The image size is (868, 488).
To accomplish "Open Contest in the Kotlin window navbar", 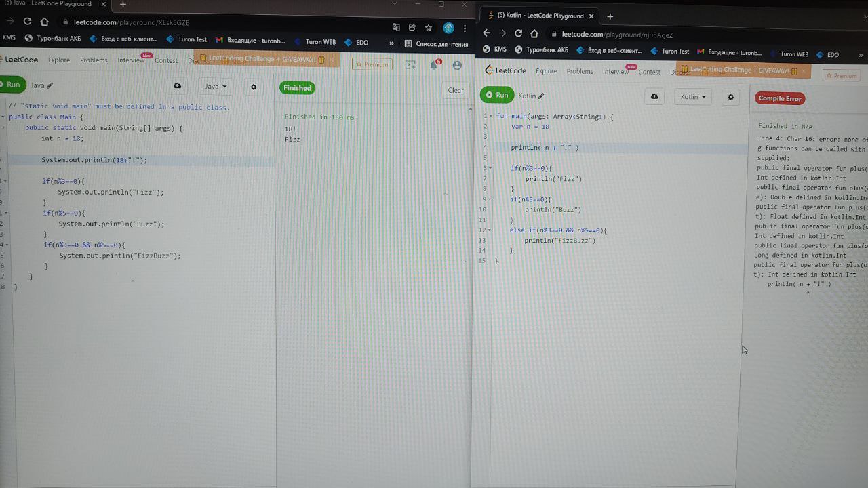I will tap(649, 72).
